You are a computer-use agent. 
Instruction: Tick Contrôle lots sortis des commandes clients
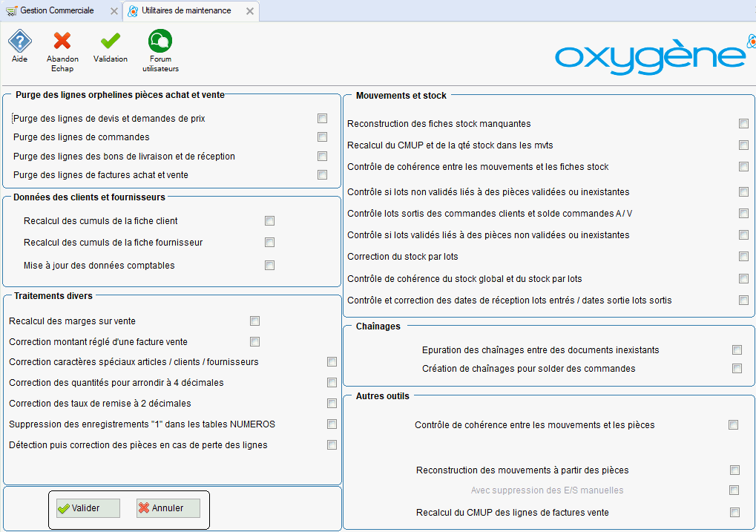point(743,214)
